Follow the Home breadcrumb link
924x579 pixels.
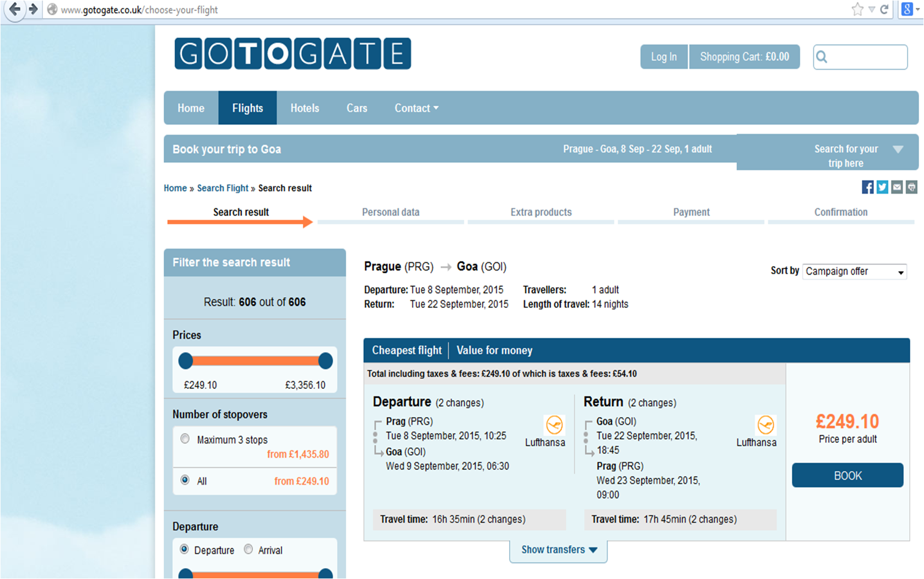175,188
